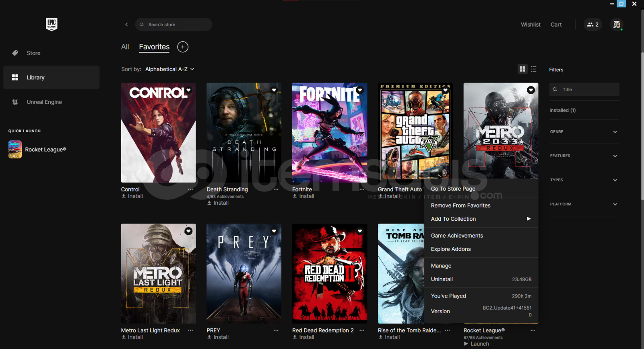Expand the TYPES filter

tap(584, 180)
